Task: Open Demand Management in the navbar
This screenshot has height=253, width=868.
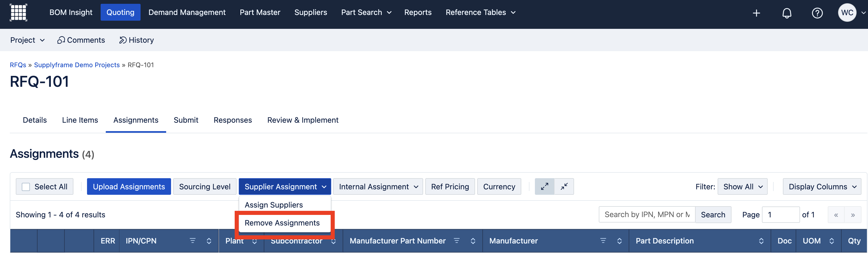Action: point(187,13)
